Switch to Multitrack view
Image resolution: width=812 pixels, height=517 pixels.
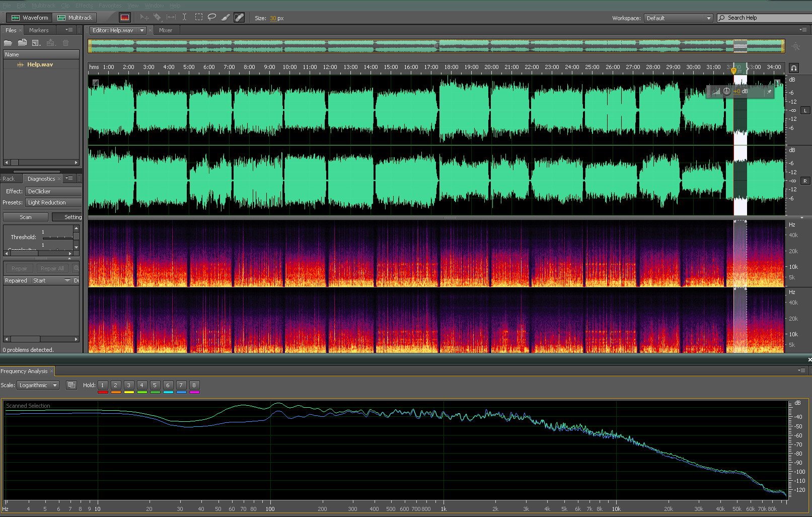tap(75, 18)
